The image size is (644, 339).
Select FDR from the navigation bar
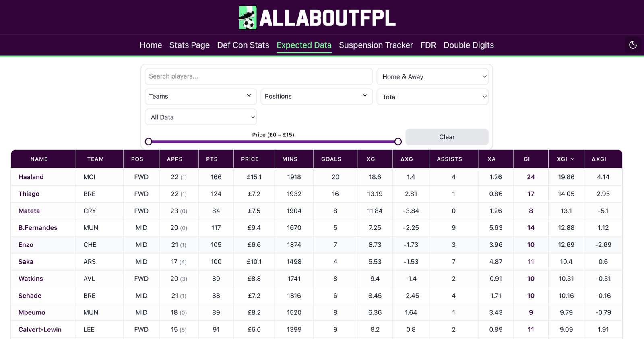(x=428, y=45)
